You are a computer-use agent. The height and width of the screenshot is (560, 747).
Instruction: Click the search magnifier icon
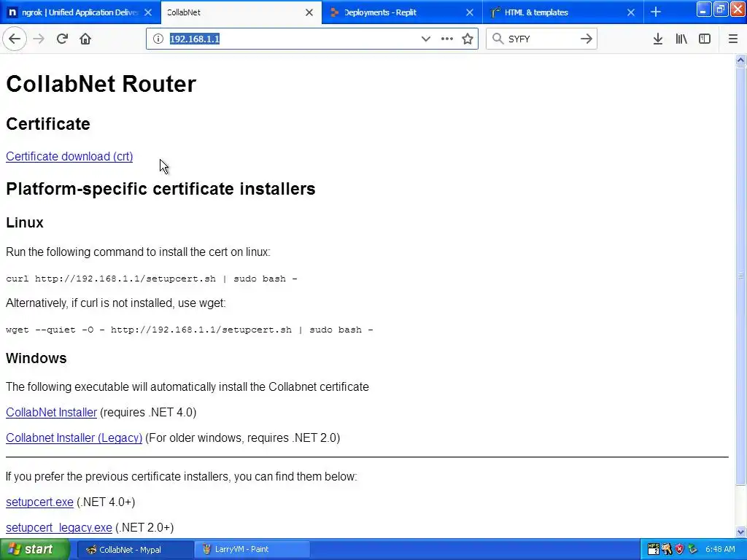(x=498, y=39)
